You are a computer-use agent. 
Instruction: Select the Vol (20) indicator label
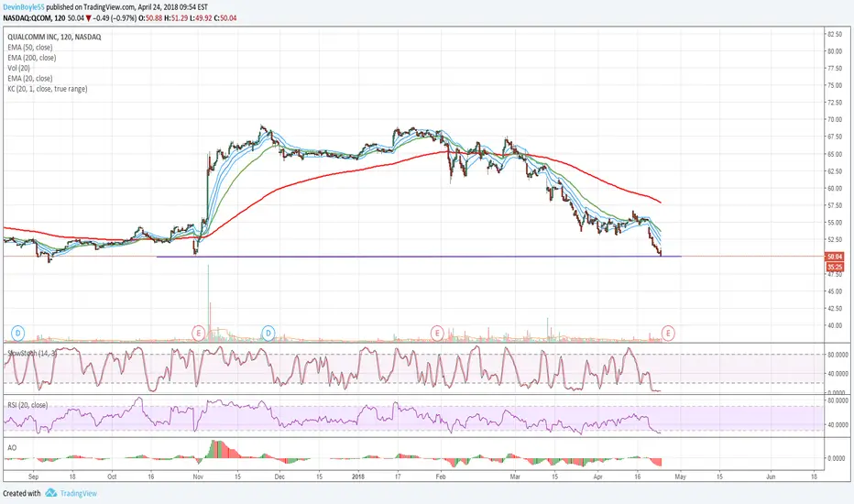[19, 68]
